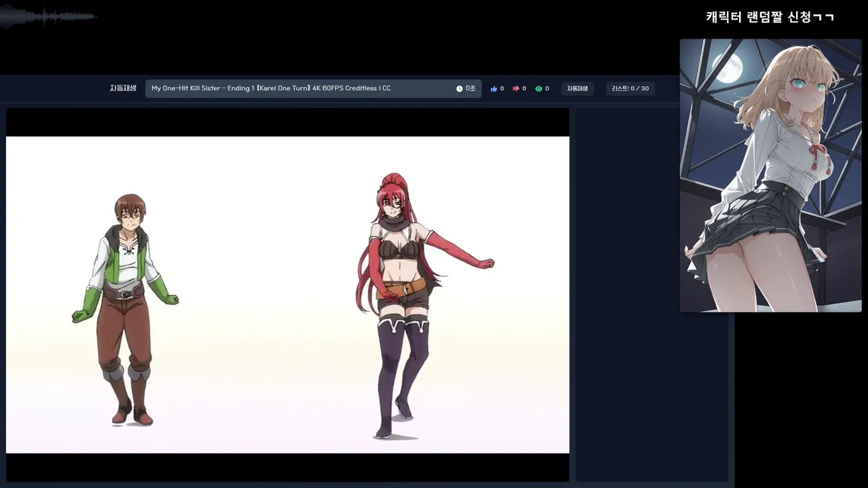Open the 리스트: 0 / 30 playlist button
The image size is (868, 488).
(x=630, y=89)
